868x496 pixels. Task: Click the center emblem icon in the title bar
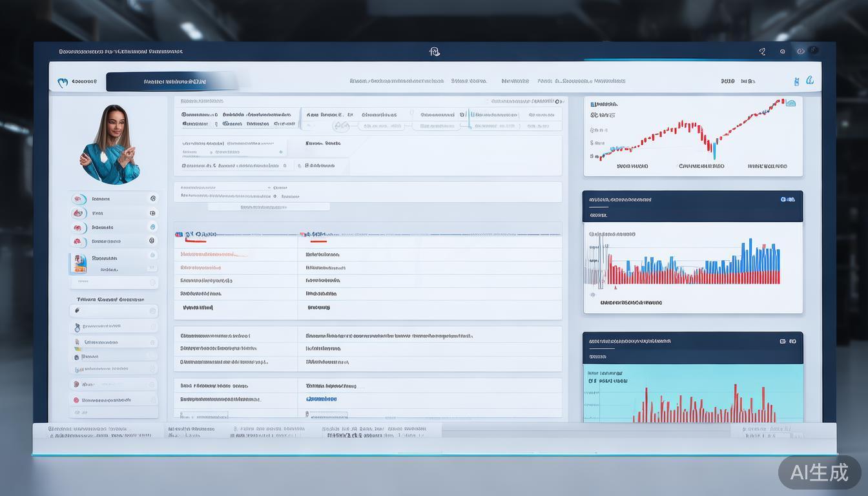435,52
